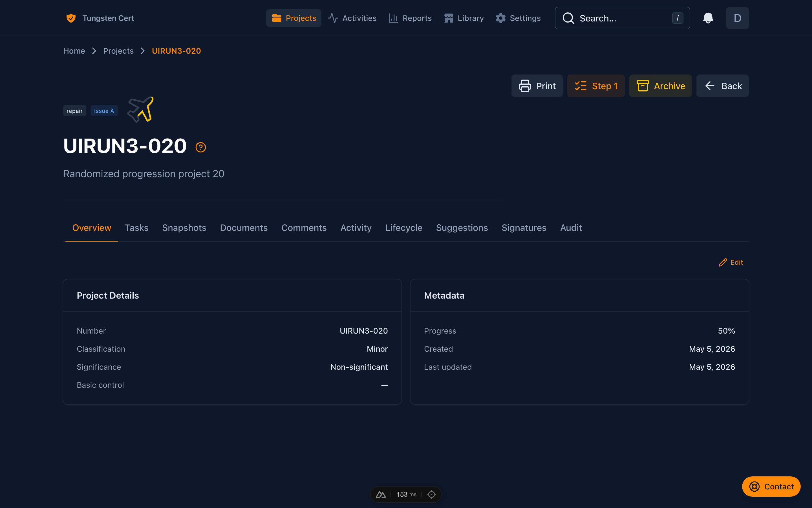This screenshot has width=812, height=508.
Task: Go to Home in the breadcrumb
Action: pos(74,51)
